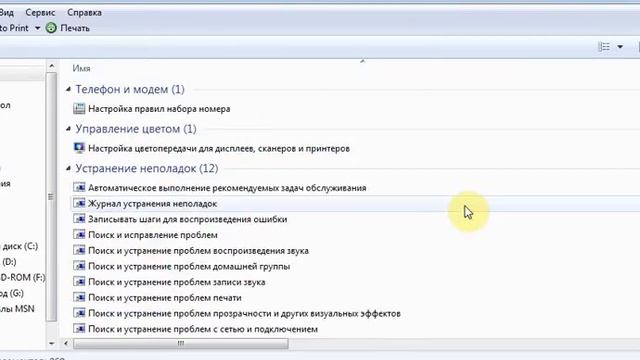Click the Управление цветом (1) group header

click(x=136, y=129)
